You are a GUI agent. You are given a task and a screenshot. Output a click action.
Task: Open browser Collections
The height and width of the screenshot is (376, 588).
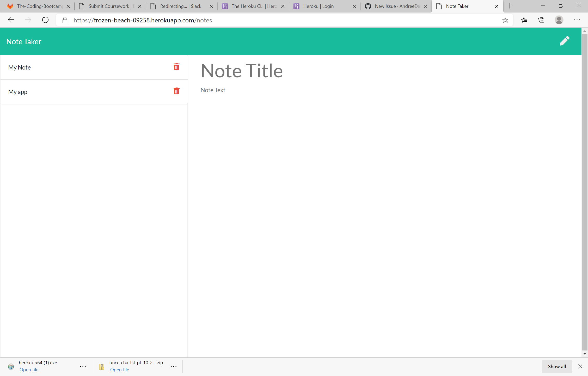click(x=541, y=20)
